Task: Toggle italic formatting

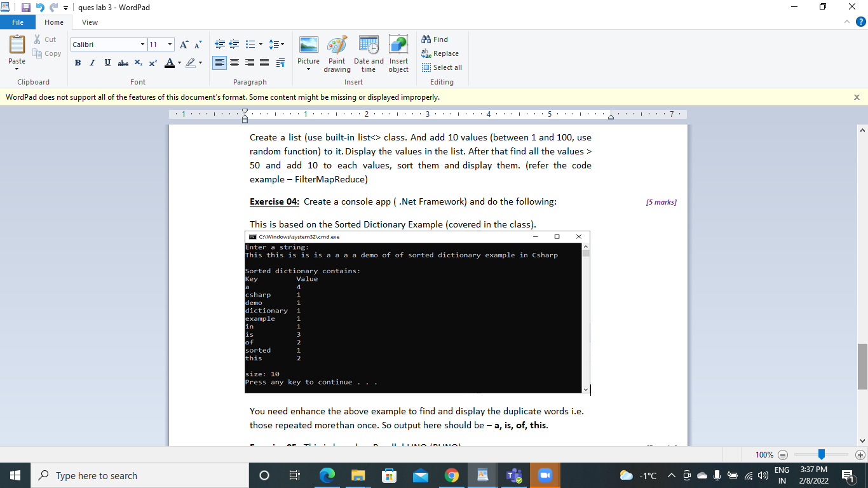Action: 92,63
